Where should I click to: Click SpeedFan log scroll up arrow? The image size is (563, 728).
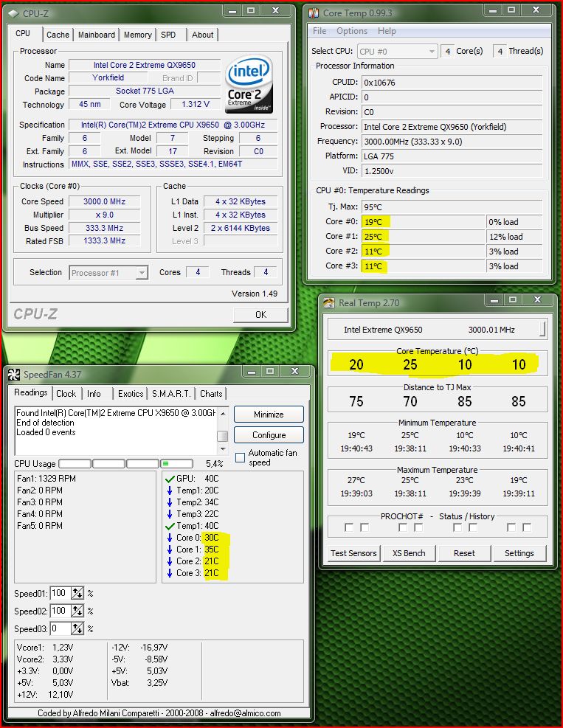coord(223,413)
